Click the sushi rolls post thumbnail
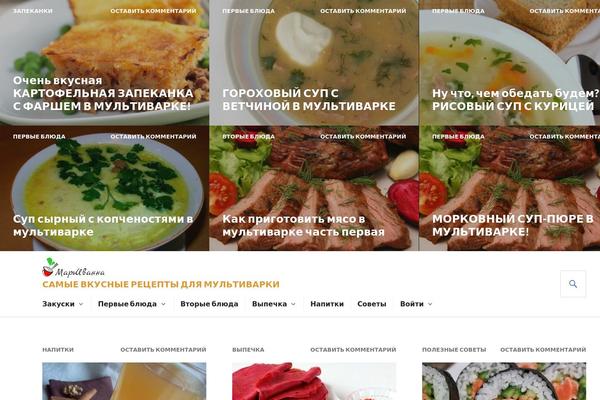The height and width of the screenshot is (400, 600). 504,381
